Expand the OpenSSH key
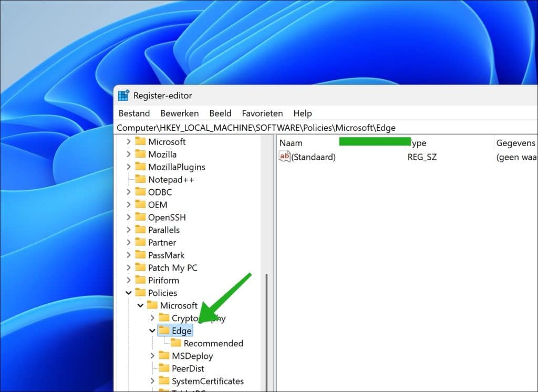This screenshot has width=538, height=392. [129, 218]
